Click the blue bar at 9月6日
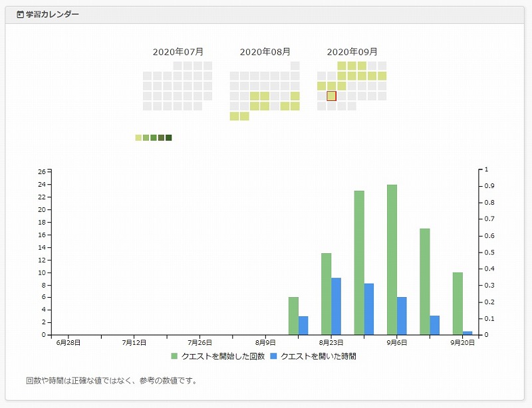Screen dimensions: 532x408 402,316
